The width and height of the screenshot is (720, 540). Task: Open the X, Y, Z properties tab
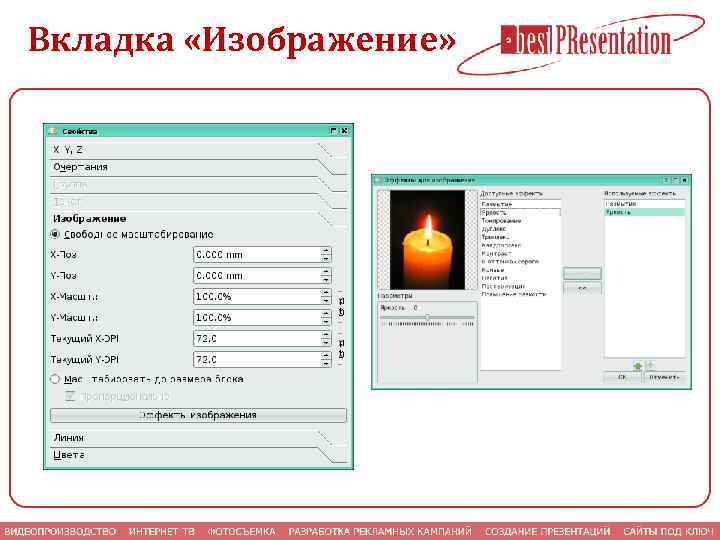[x=197, y=150]
